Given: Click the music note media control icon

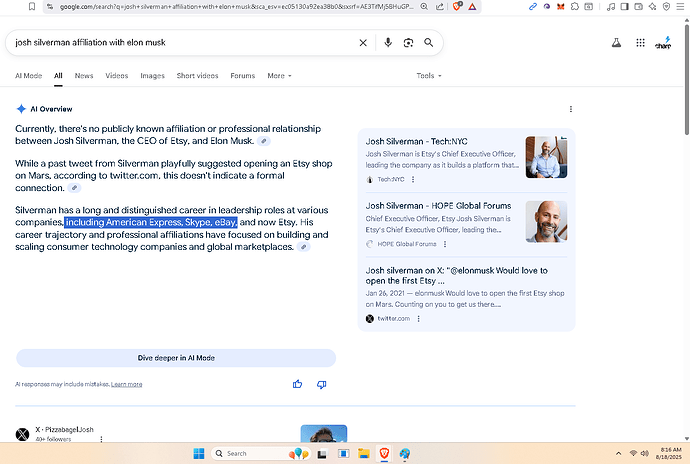Looking at the screenshot, I should point(611,7).
